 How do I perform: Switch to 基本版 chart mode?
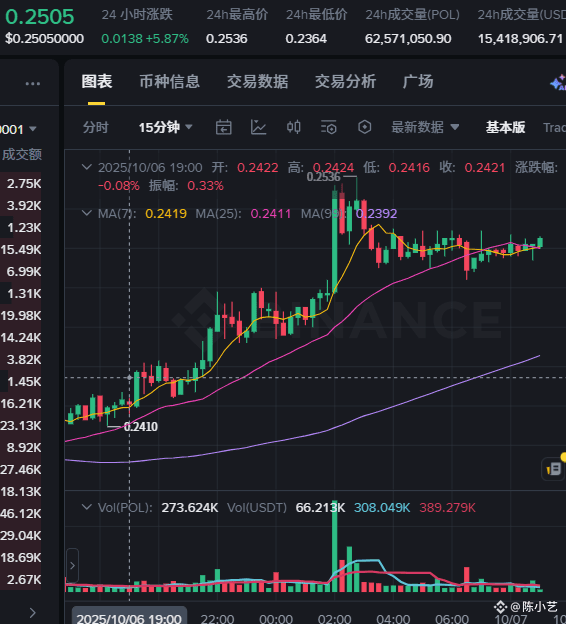505,127
